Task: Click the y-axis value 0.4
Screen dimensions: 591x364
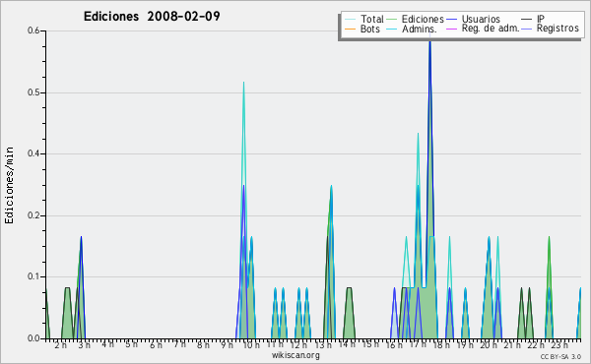Action: pos(33,153)
